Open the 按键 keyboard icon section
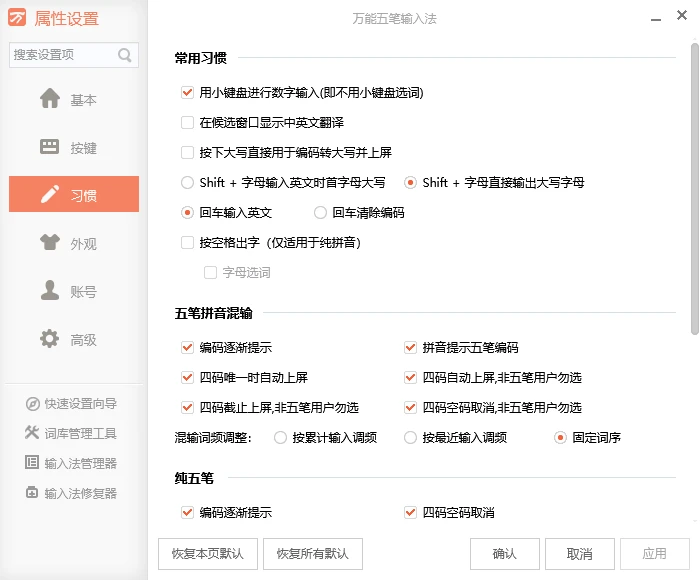700x580 pixels. click(50, 147)
